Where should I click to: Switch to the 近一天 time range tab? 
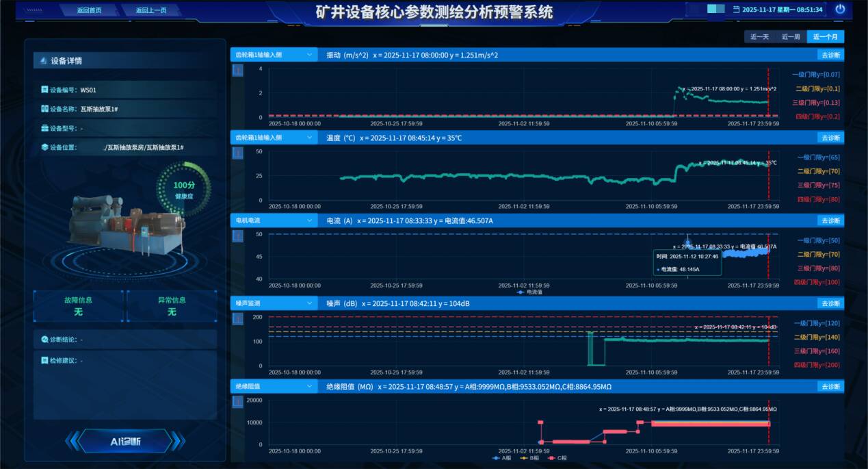760,37
